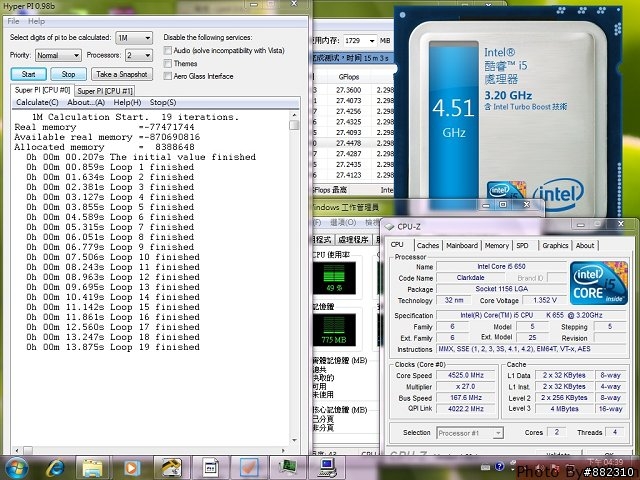Click the CPU-Z title bar icon

point(389,227)
